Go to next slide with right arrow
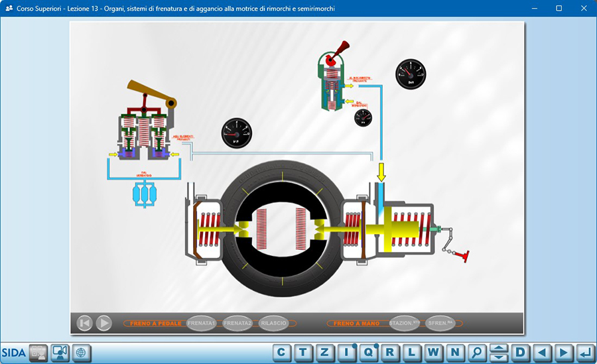Screen dimensions: 597x364 click(x=563, y=352)
